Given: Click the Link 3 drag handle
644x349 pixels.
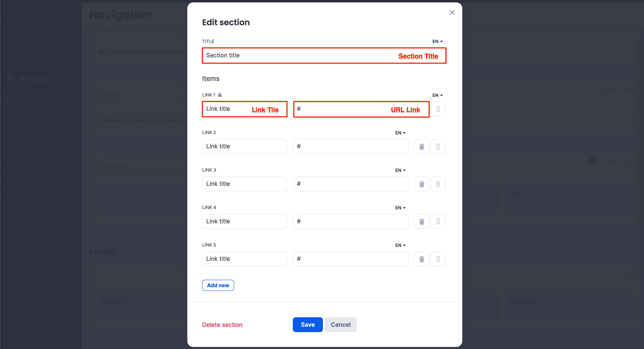Looking at the screenshot, I should tap(438, 184).
